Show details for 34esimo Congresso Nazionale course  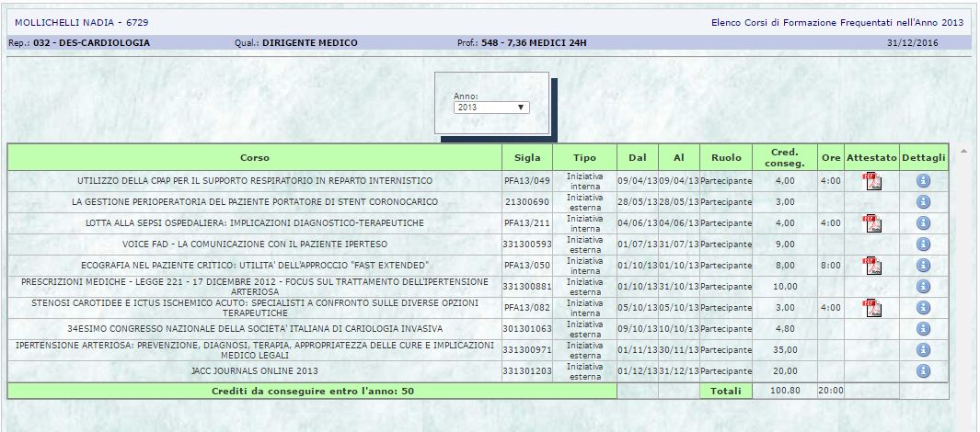pos(923,329)
